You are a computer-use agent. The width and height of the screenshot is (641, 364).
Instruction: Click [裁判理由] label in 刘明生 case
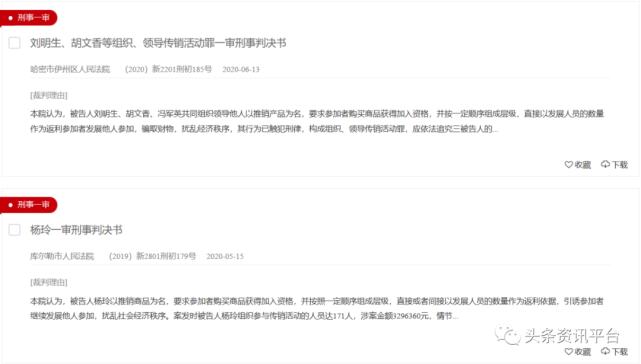(x=49, y=95)
